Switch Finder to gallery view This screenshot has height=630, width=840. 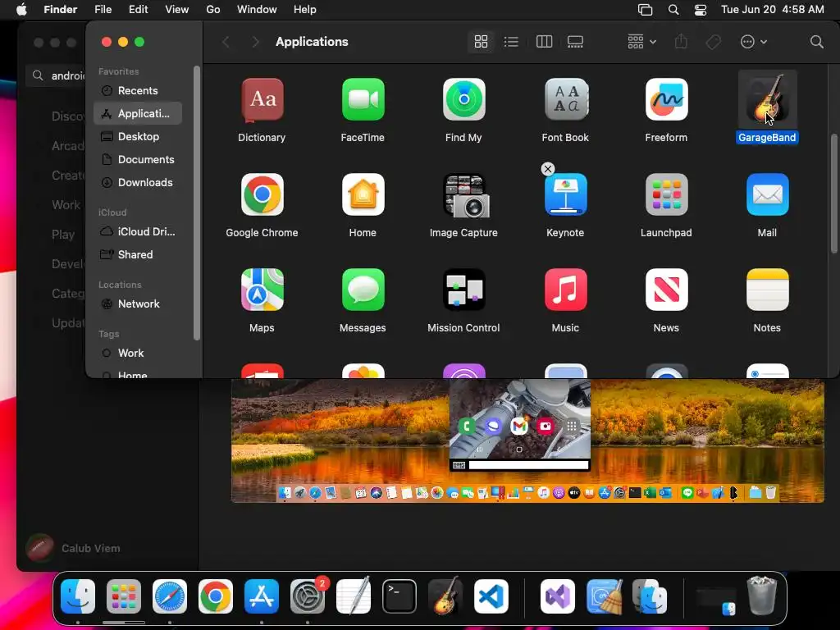coord(575,42)
